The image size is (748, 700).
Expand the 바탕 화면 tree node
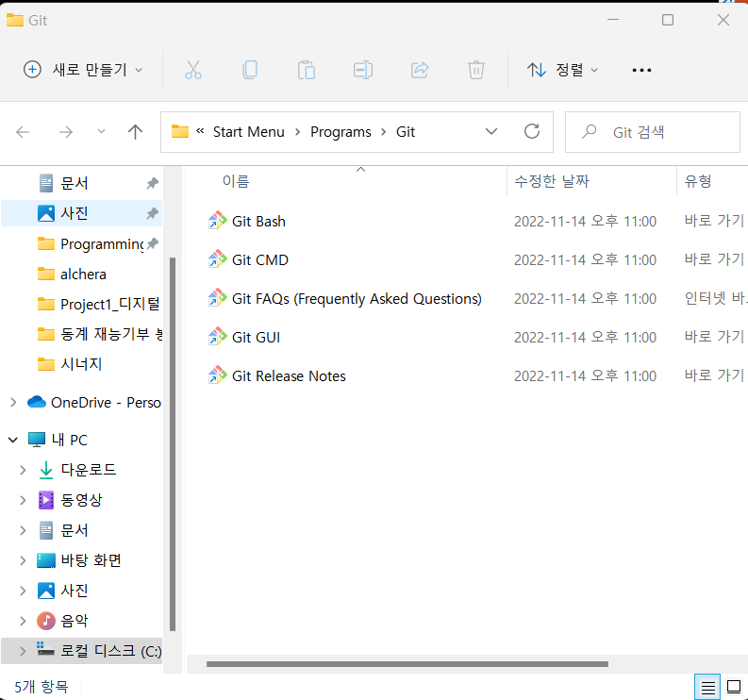(x=23, y=560)
